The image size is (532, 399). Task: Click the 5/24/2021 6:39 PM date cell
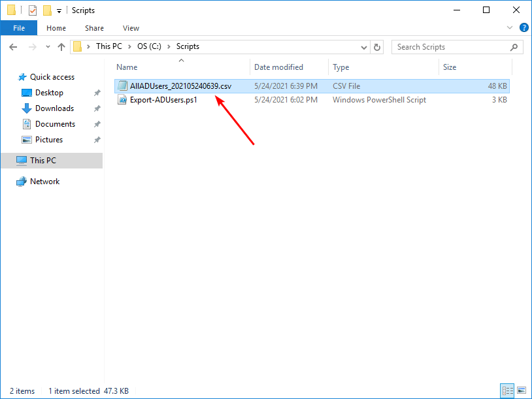286,86
